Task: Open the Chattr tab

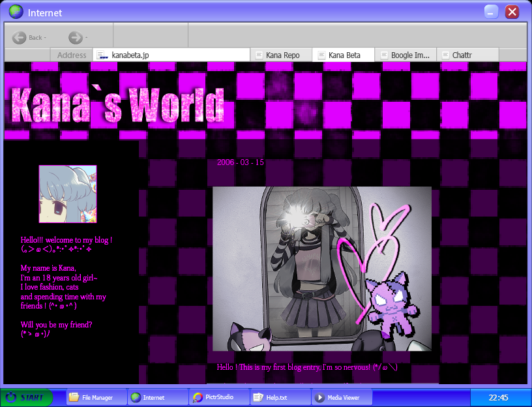Action: [x=467, y=55]
